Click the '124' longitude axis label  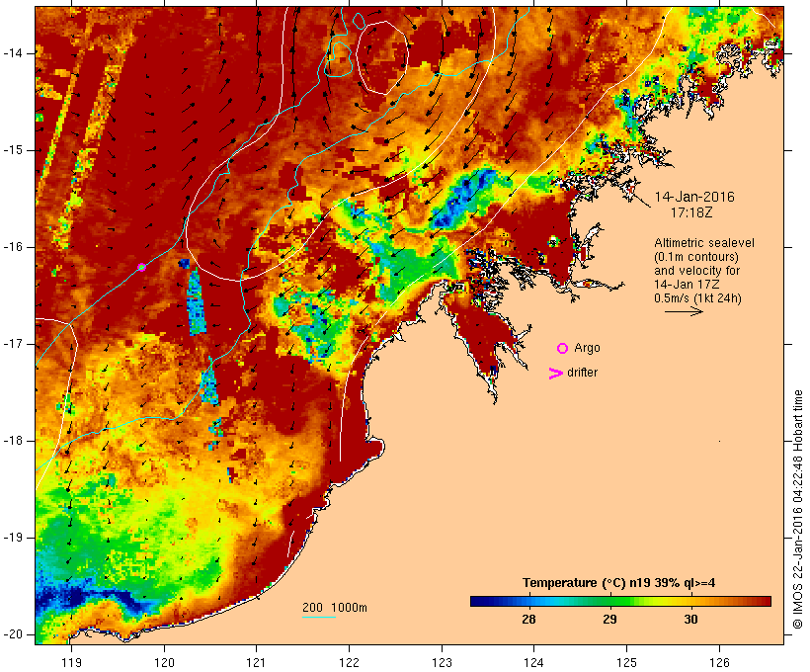click(x=533, y=662)
